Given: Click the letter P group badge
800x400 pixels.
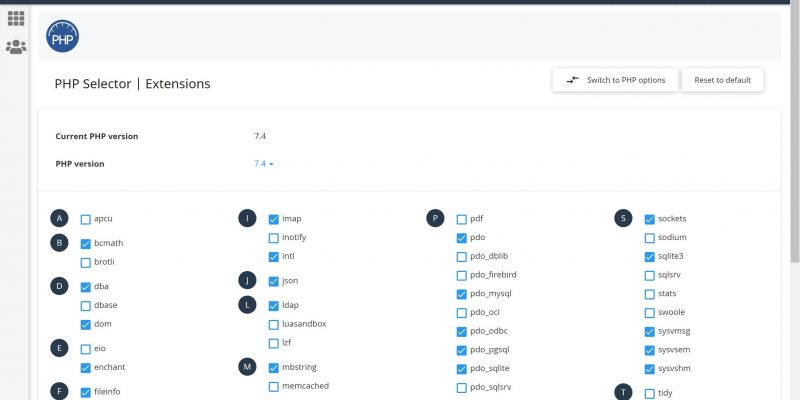Looking at the screenshot, I should pyautogui.click(x=435, y=218).
